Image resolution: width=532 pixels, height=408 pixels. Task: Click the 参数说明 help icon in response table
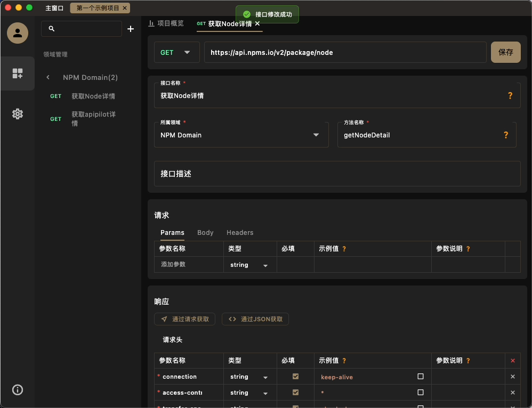468,361
